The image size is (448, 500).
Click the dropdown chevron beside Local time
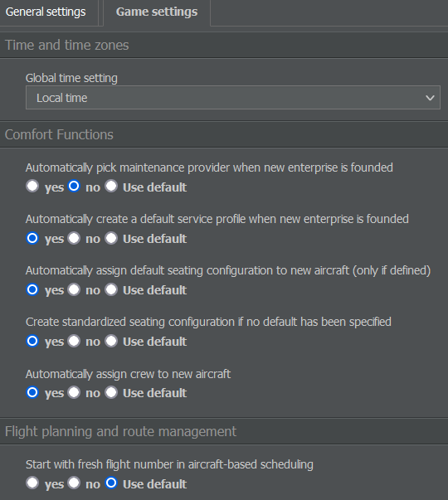click(x=430, y=98)
